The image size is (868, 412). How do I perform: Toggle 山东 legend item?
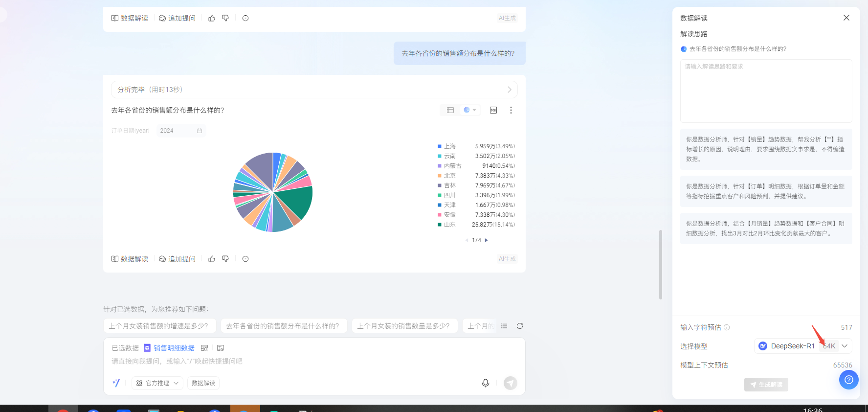(x=476, y=225)
